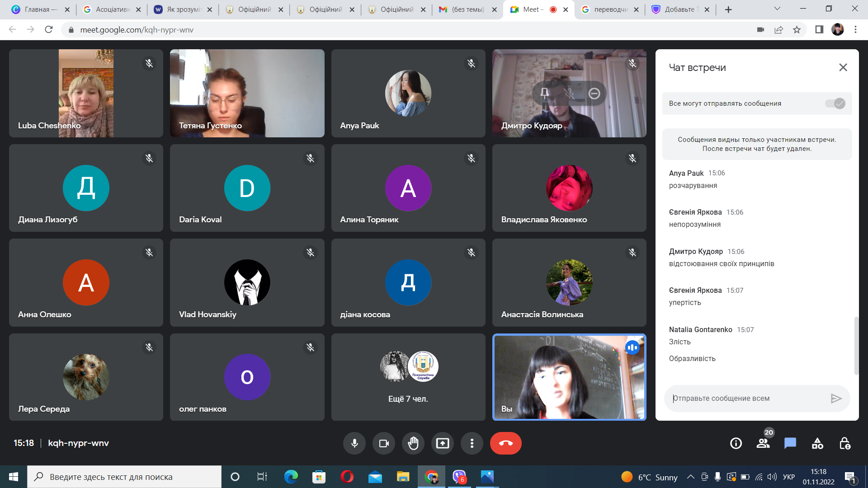Open the activities icon
Screen dimensions: 868x488
tap(817, 443)
